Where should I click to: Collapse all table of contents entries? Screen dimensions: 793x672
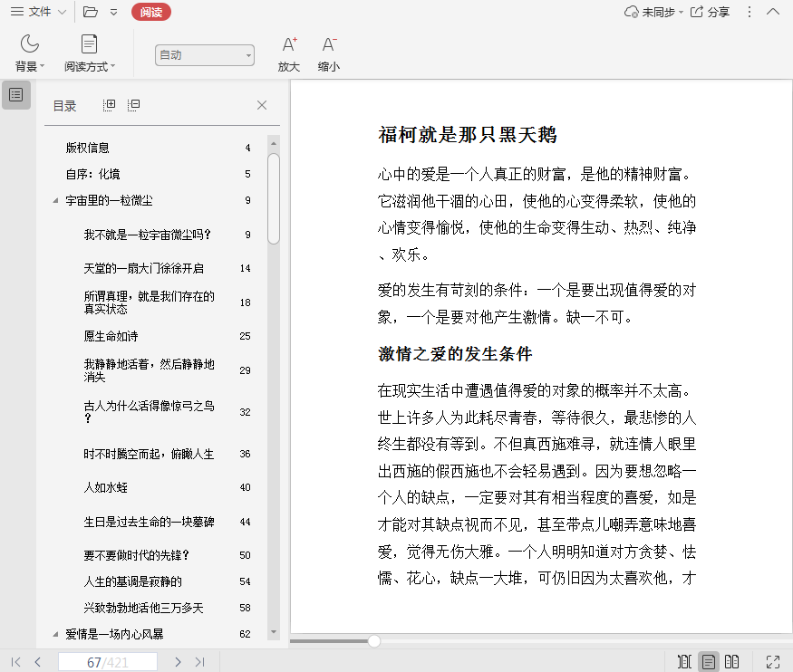pyautogui.click(x=134, y=105)
